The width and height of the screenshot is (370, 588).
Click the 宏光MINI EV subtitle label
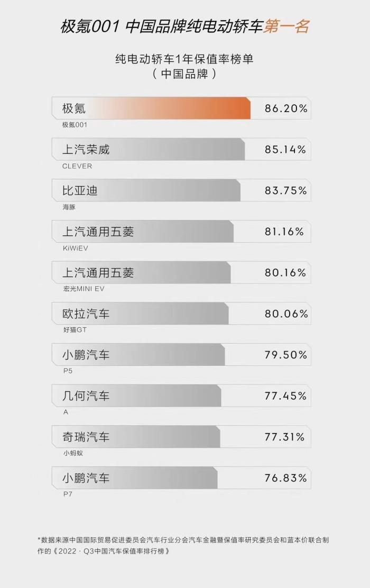click(x=84, y=289)
